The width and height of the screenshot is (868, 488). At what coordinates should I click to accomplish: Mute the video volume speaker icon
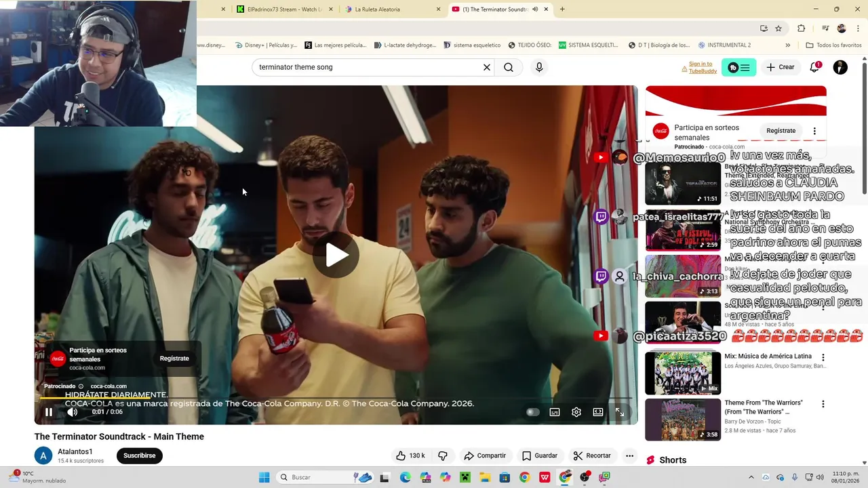(x=72, y=412)
